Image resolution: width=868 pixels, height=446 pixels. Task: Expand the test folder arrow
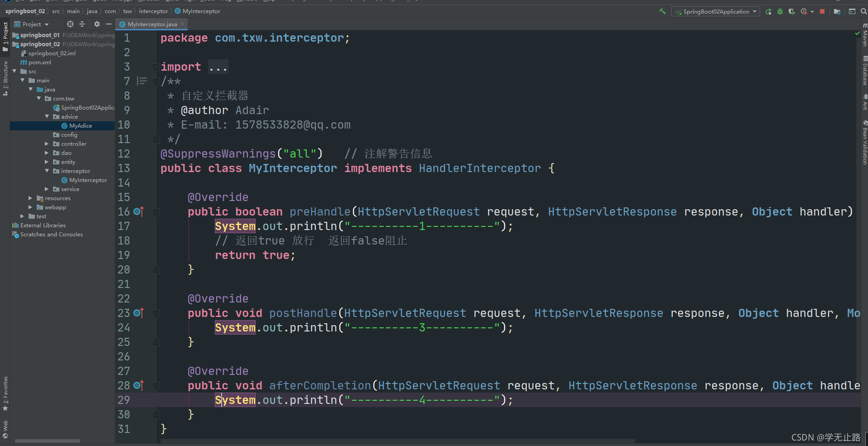point(22,216)
